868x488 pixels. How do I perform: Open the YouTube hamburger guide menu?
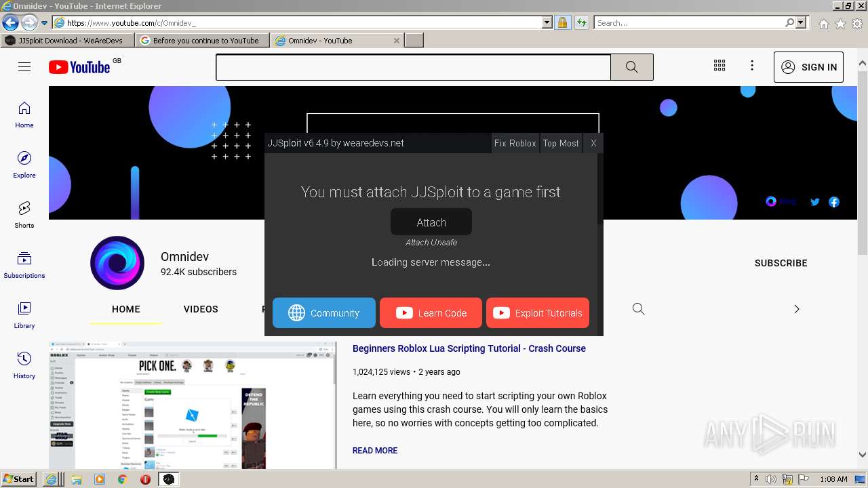pyautogui.click(x=24, y=66)
